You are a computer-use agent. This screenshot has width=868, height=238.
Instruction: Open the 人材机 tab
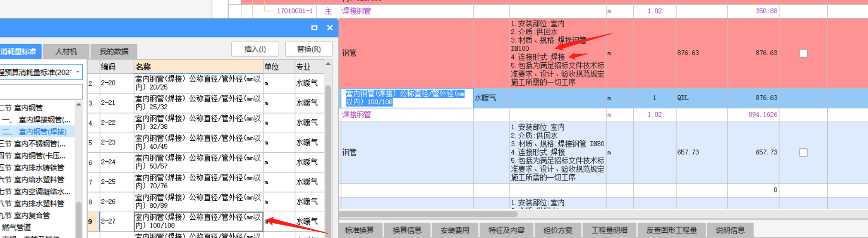click(66, 51)
